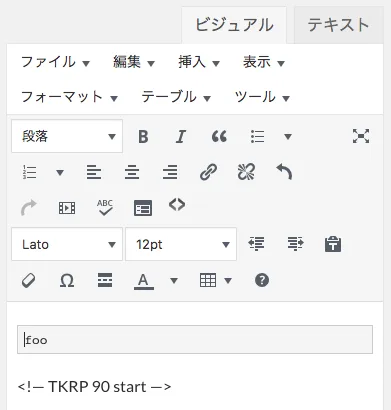Click the Omega special character icon

(67, 281)
